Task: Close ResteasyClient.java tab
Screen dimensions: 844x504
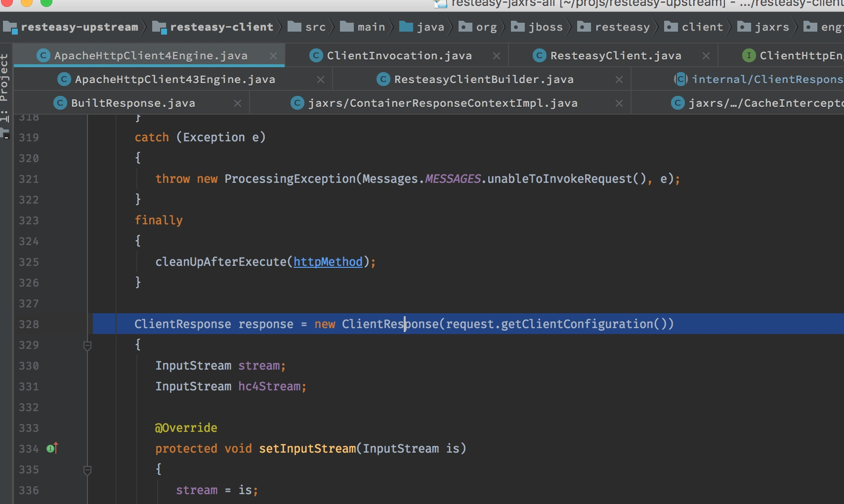Action: coord(706,56)
